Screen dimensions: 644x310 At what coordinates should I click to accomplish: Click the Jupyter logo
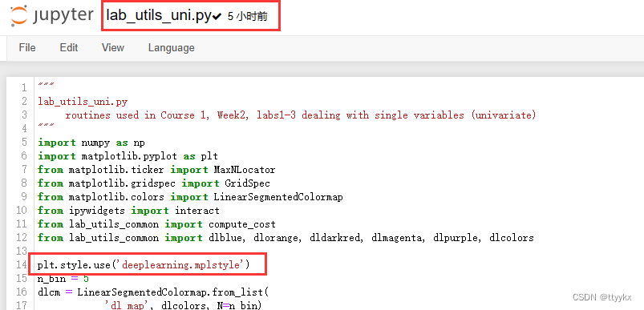point(52,15)
